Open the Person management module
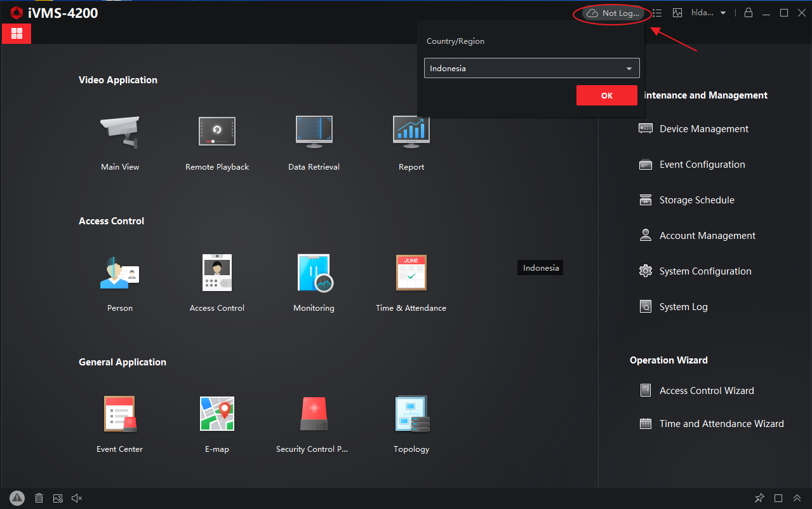The width and height of the screenshot is (812, 509). pos(120,273)
